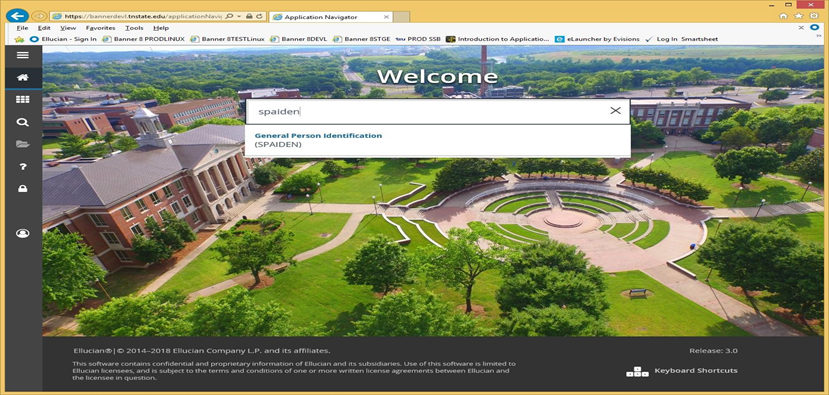Open the user profile icon in sidebar
Image resolution: width=829 pixels, height=395 pixels.
22,233
